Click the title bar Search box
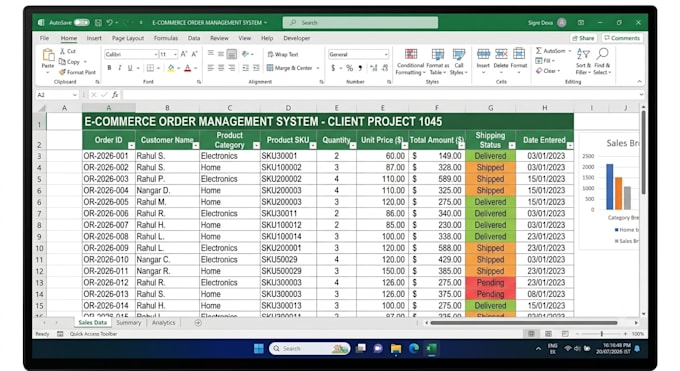 tap(360, 23)
